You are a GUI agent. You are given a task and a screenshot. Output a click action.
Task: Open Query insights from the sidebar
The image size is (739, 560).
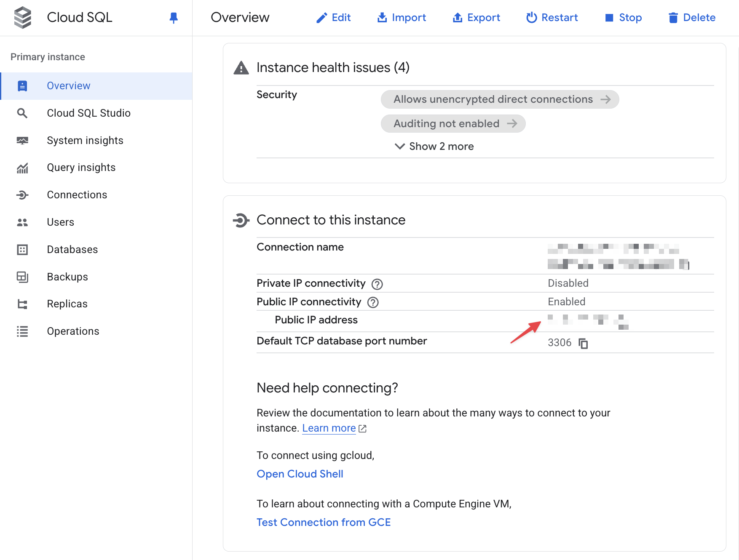point(81,167)
